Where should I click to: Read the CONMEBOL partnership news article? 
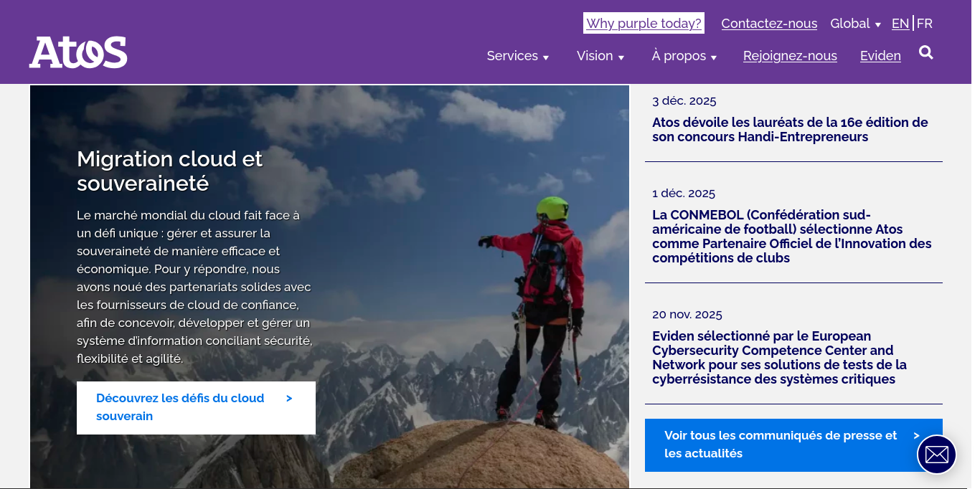[x=791, y=237]
